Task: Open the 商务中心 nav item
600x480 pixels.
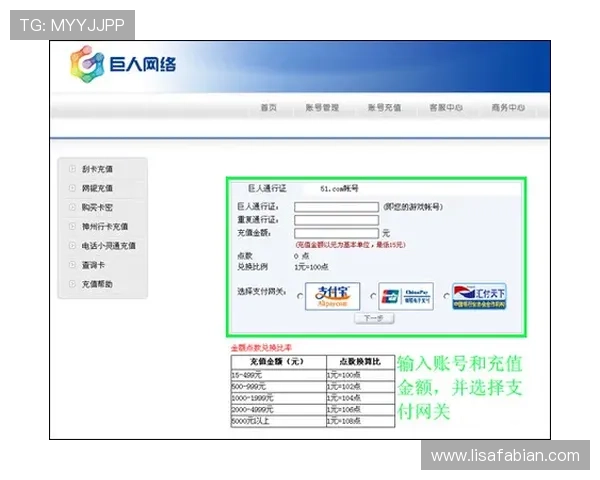Action: [508, 108]
